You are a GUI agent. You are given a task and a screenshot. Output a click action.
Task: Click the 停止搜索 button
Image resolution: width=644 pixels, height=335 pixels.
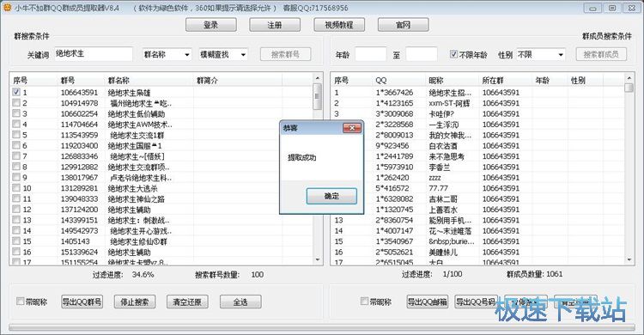pyautogui.click(x=135, y=301)
